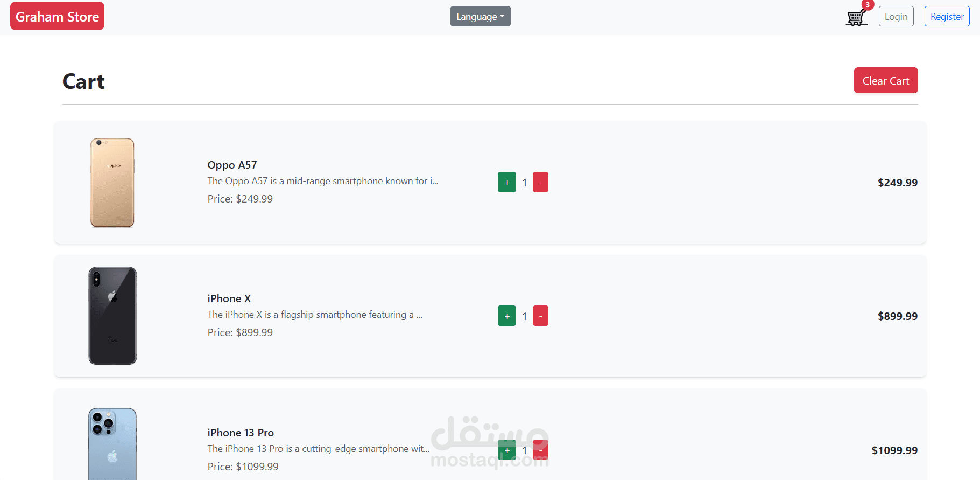
Task: Clear the entire cart
Action: (x=886, y=80)
